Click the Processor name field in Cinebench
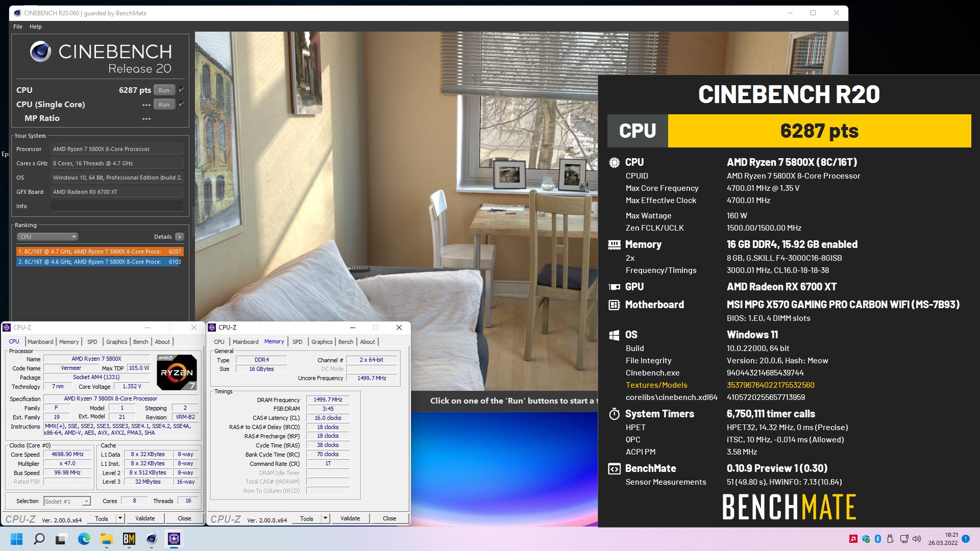980x551 pixels. click(x=117, y=149)
